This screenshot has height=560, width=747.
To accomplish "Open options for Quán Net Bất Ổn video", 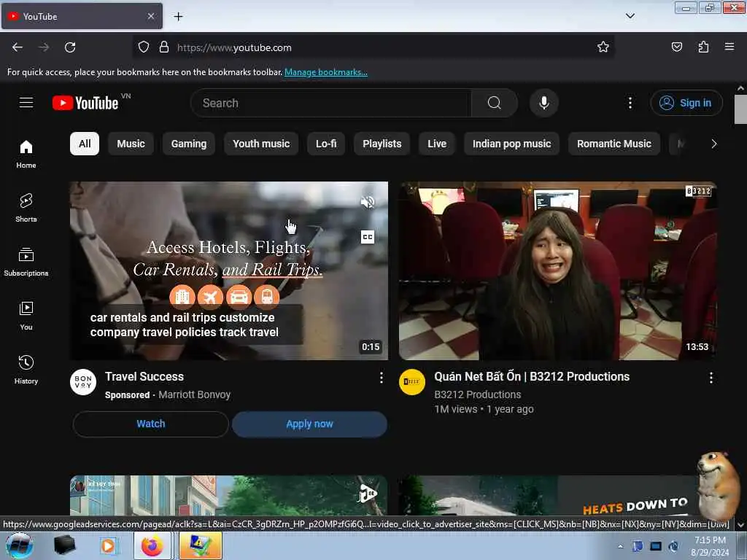I will pyautogui.click(x=711, y=378).
